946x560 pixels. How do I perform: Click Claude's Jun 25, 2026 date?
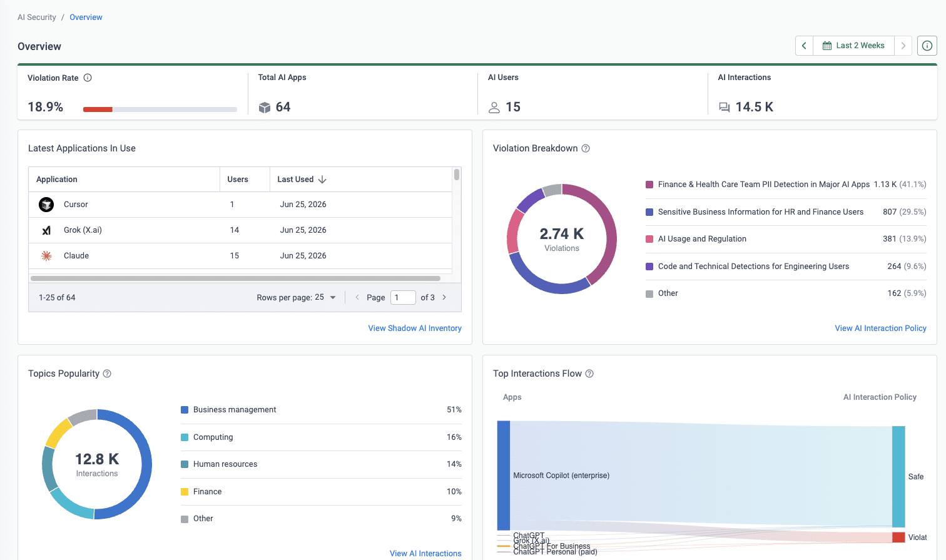(x=303, y=256)
